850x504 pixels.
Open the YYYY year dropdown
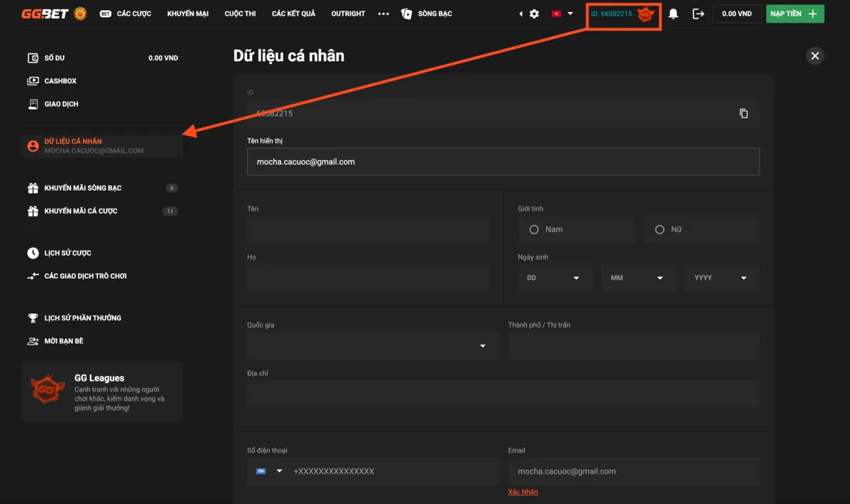tap(722, 278)
